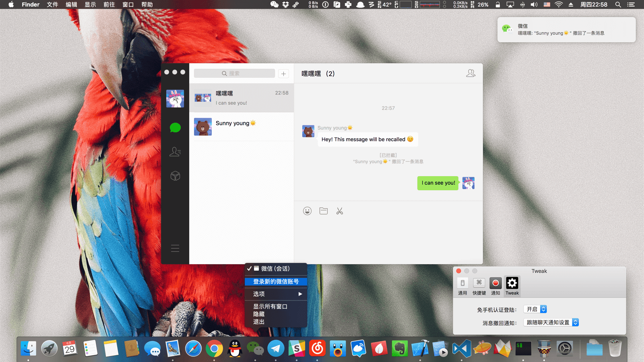This screenshot has width=644, height=362.
Task: Select the screenshot scissors icon in chat toolbar
Action: coord(339,211)
